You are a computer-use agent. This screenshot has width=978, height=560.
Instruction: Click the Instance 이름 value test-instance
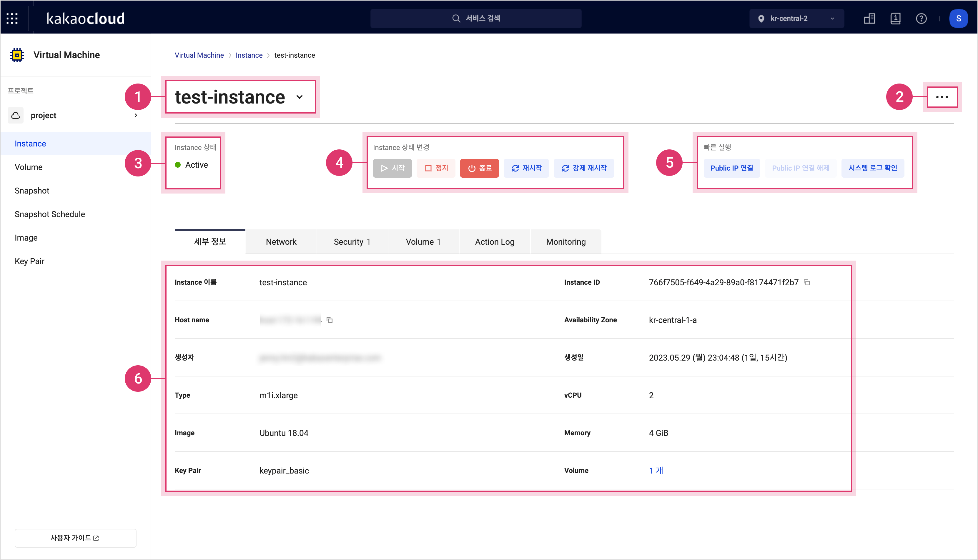(x=283, y=282)
